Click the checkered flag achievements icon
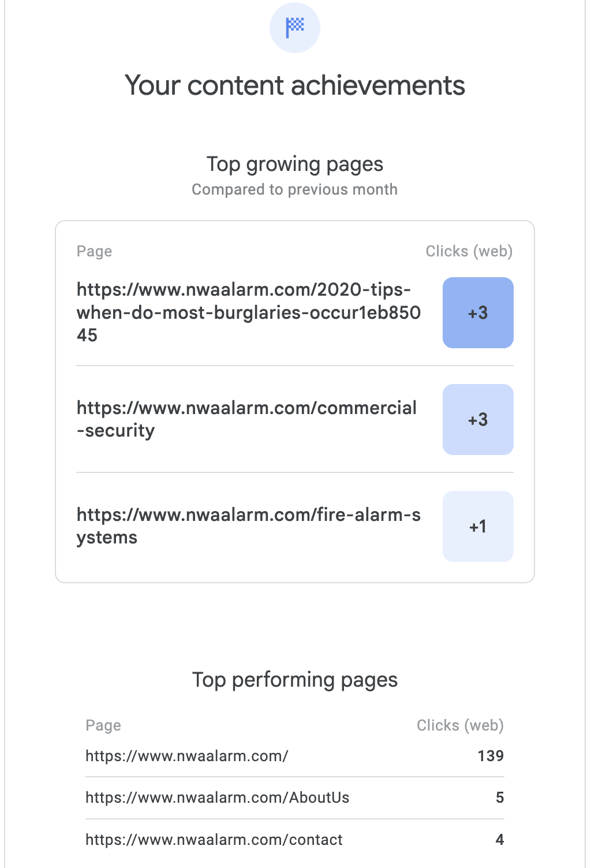The width and height of the screenshot is (591, 868). [295, 27]
